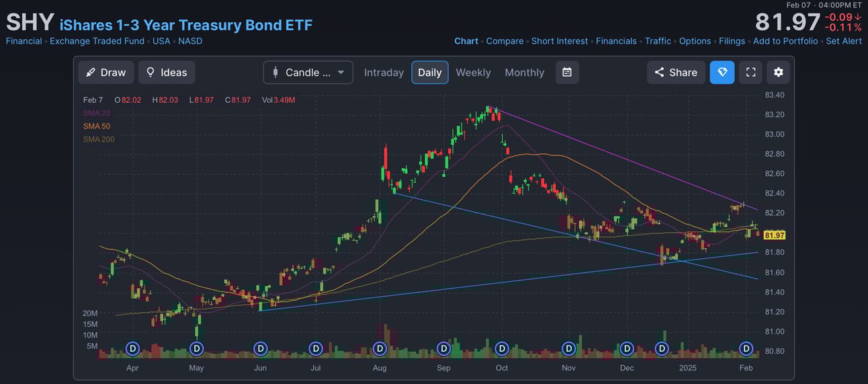Open the Ideas panel
The height and width of the screenshot is (384, 868).
point(167,73)
